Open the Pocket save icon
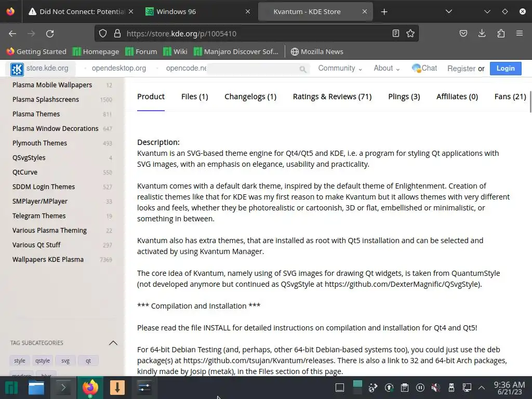Viewport: 532px width, 399px height. [x=463, y=33]
